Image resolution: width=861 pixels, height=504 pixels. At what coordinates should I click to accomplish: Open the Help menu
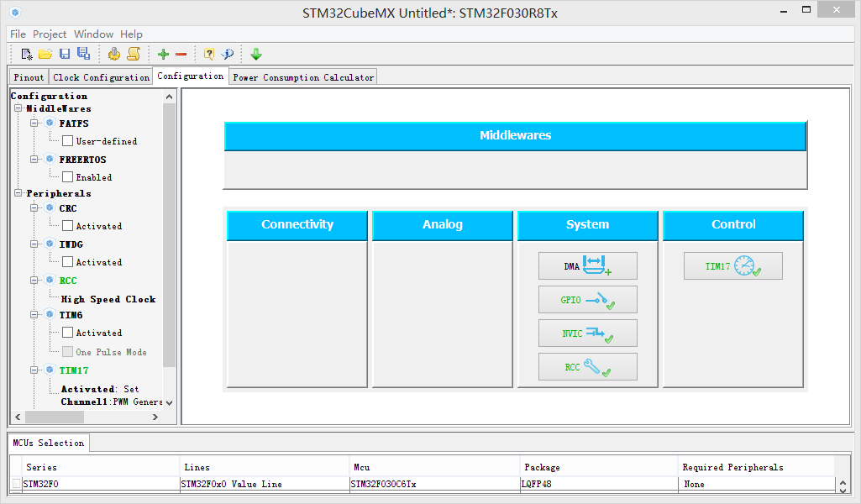click(131, 34)
